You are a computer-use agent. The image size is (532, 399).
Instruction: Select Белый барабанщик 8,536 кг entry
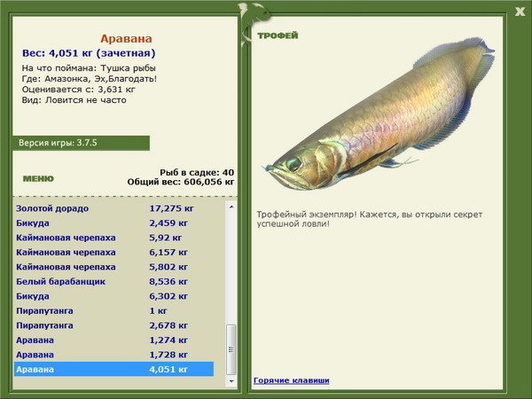click(113, 281)
